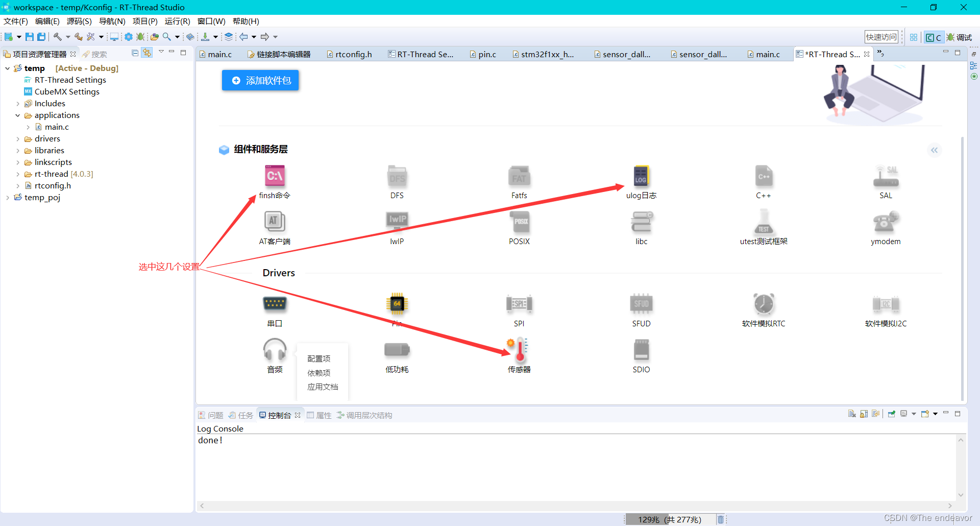980x526 pixels.
Task: Select the 软件模拟I2C driver icon
Action: [x=886, y=304]
